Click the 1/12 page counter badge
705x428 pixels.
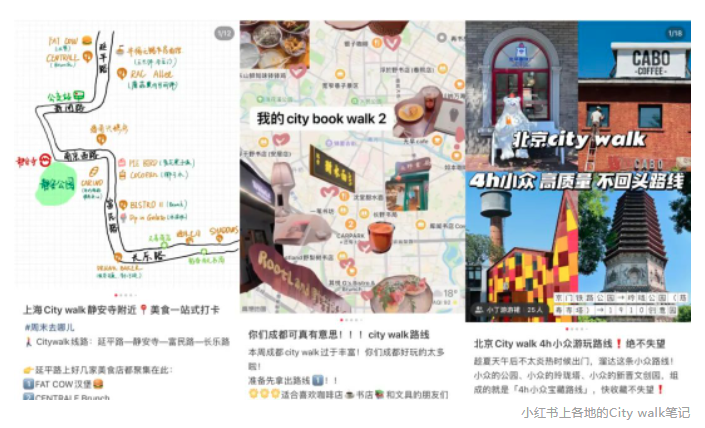tap(224, 33)
